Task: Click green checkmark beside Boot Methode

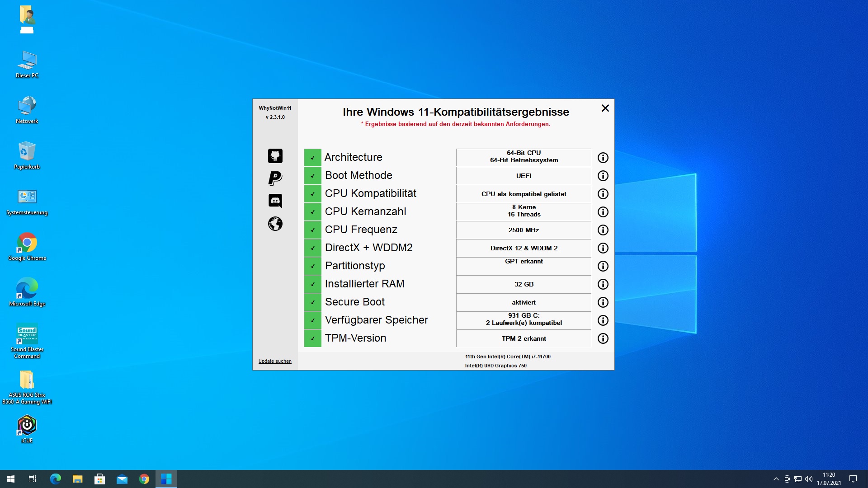Action: [312, 176]
